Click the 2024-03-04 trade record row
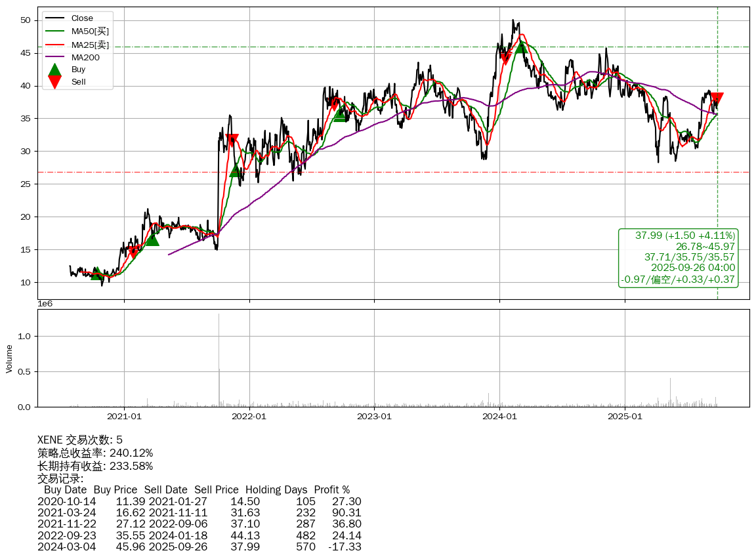This screenshot has width=756, height=559. point(199,547)
